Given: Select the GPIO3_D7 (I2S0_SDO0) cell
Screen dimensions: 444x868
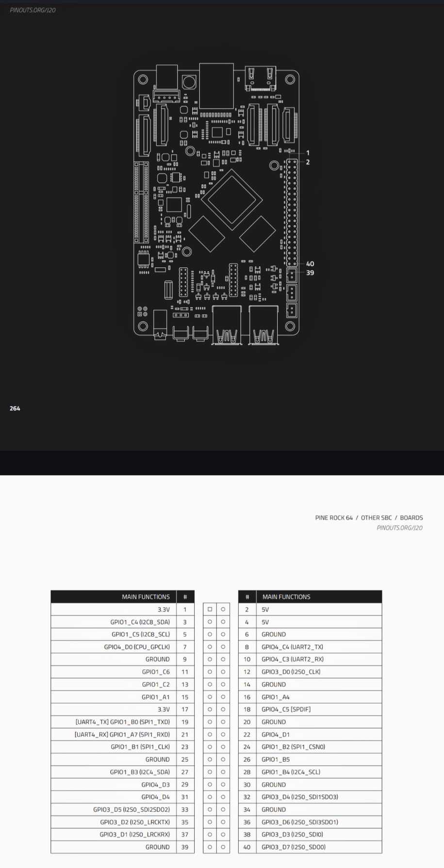Looking at the screenshot, I should click(294, 847).
